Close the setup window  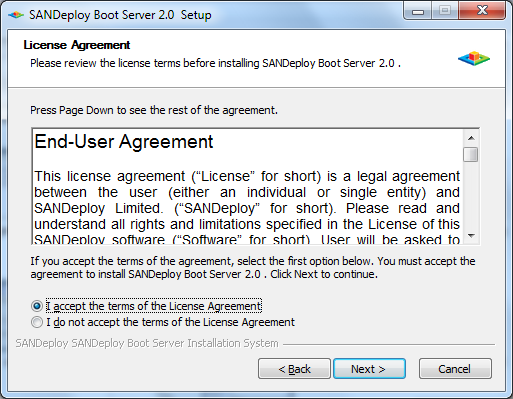(x=482, y=11)
